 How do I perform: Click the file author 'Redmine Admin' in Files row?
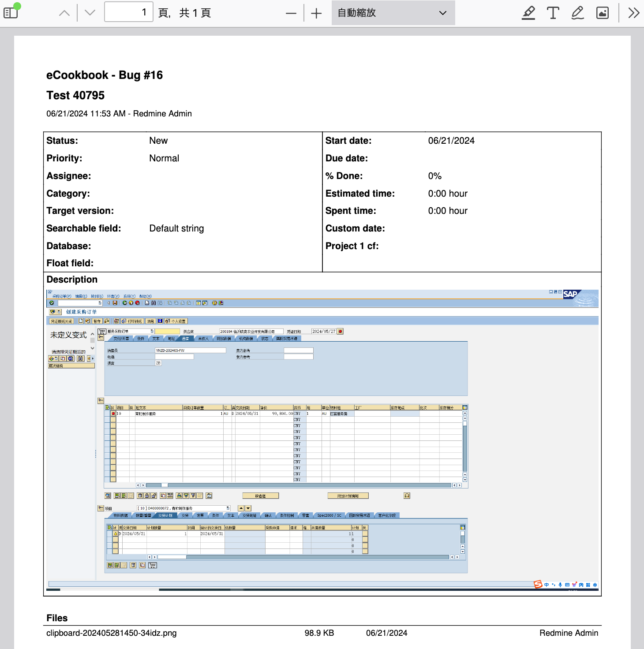[569, 633]
